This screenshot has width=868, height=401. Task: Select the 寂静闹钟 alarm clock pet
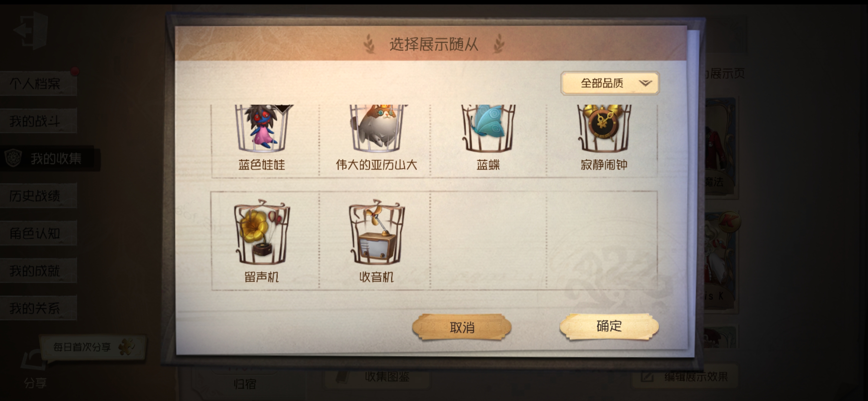pos(602,140)
